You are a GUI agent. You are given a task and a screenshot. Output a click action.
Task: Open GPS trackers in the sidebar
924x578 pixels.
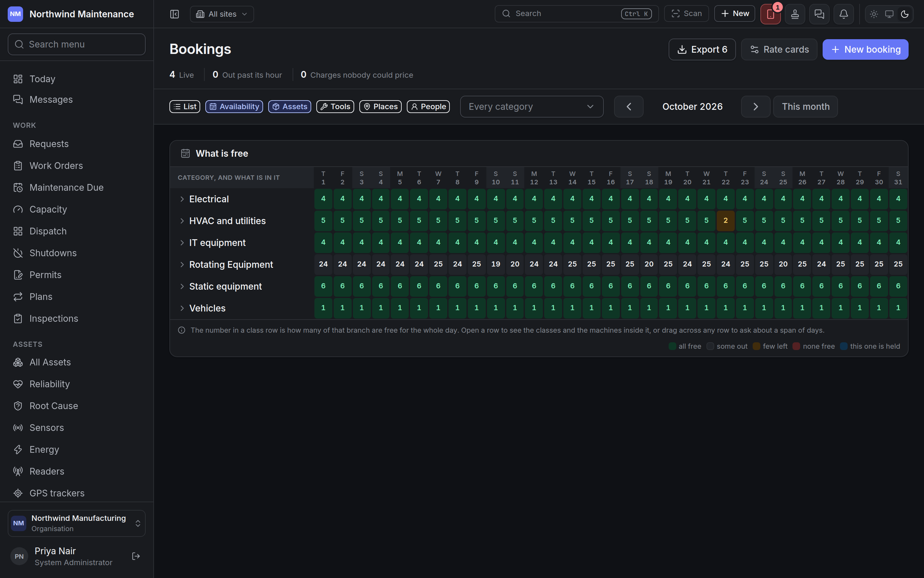(x=76, y=493)
